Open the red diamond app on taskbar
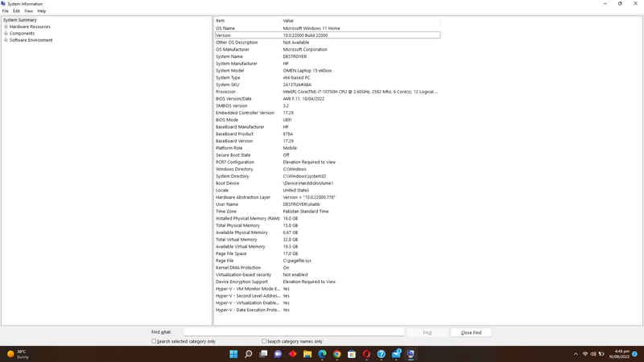The width and height of the screenshot is (644, 362). pos(293,354)
